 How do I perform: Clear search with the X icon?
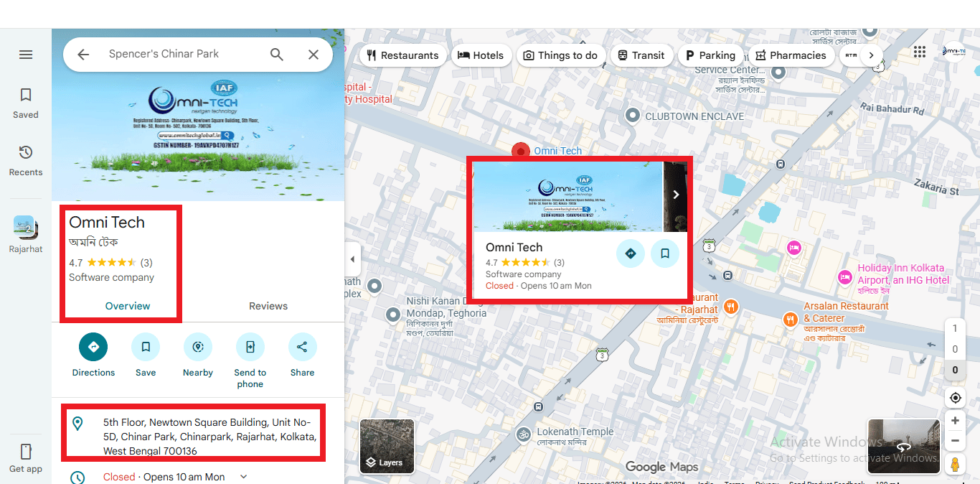314,55
